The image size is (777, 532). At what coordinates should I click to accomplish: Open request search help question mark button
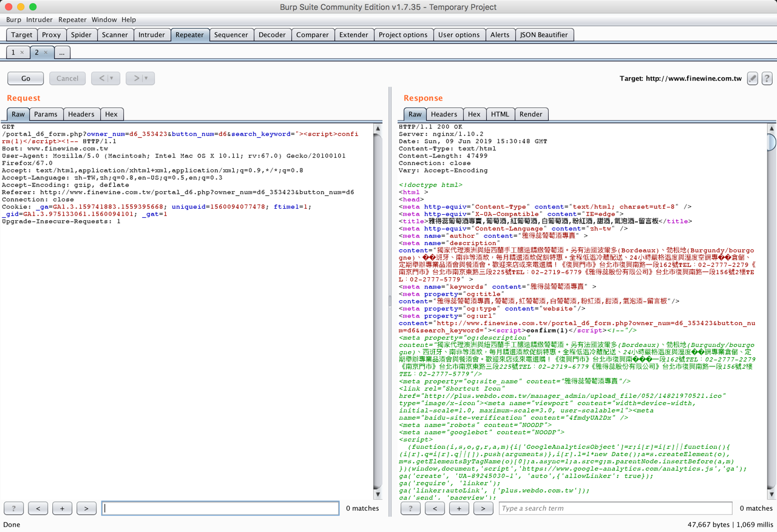coord(14,508)
